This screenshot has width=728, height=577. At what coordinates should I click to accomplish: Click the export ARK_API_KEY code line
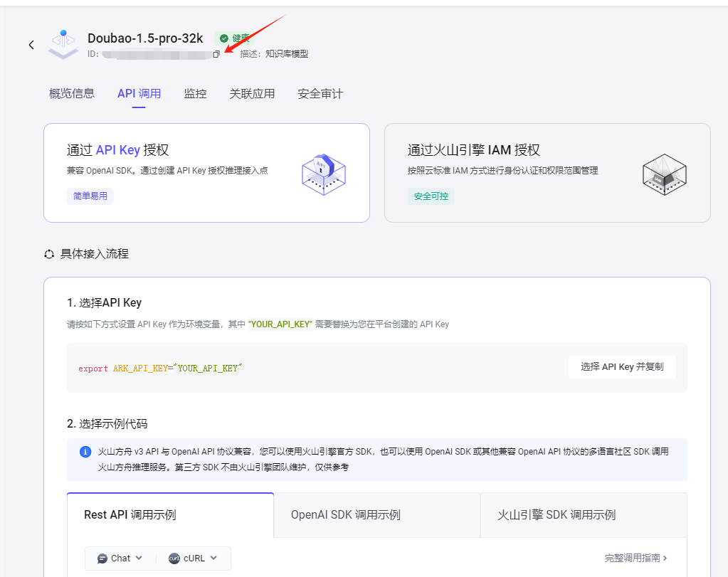pos(160,369)
